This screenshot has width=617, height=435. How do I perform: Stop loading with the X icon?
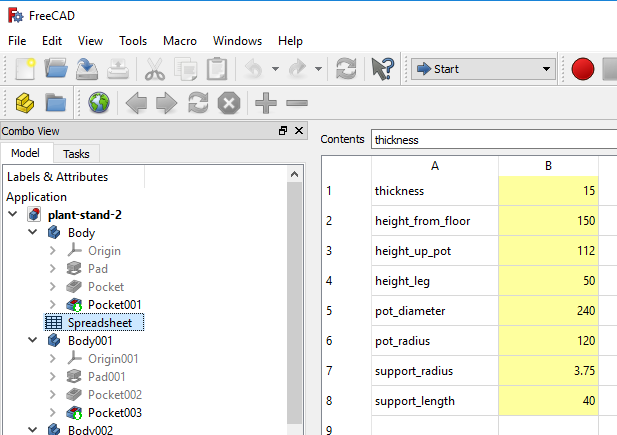pos(229,103)
